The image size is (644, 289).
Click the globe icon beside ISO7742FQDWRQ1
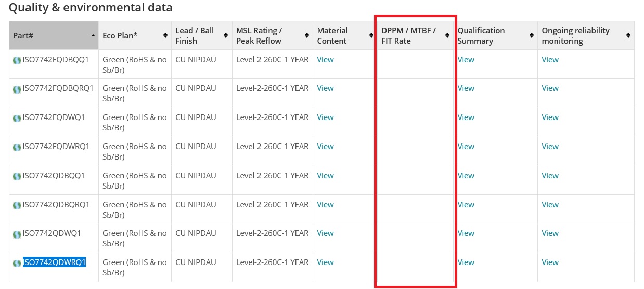17,147
